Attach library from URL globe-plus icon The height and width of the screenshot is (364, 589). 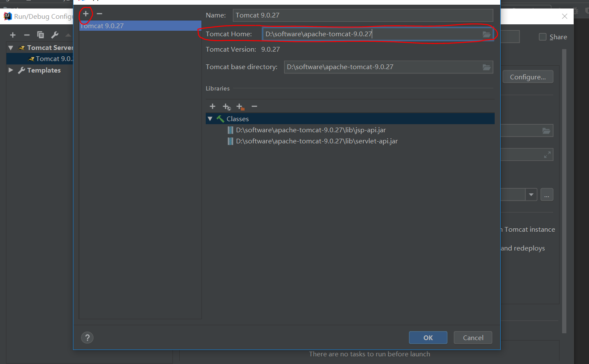[x=227, y=107]
